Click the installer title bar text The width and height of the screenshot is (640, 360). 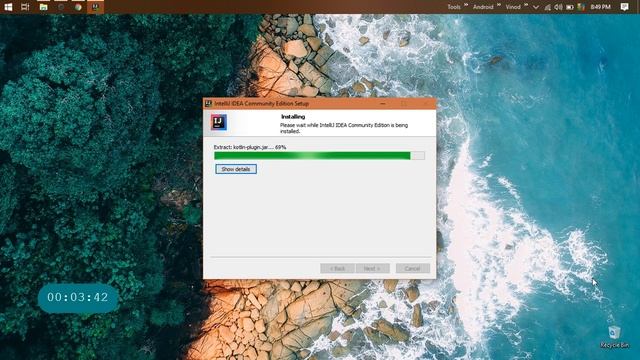coord(262,104)
